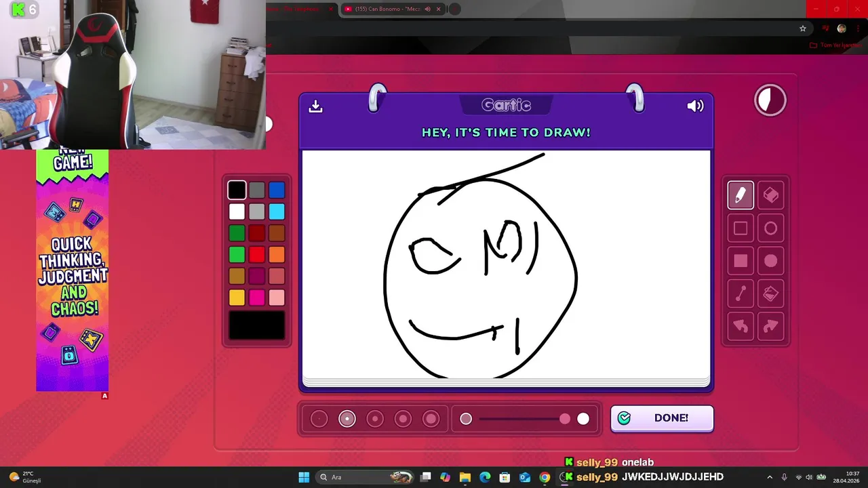Open Microsoft Store from the taskbar
This screenshot has height=488, width=868.
(505, 477)
